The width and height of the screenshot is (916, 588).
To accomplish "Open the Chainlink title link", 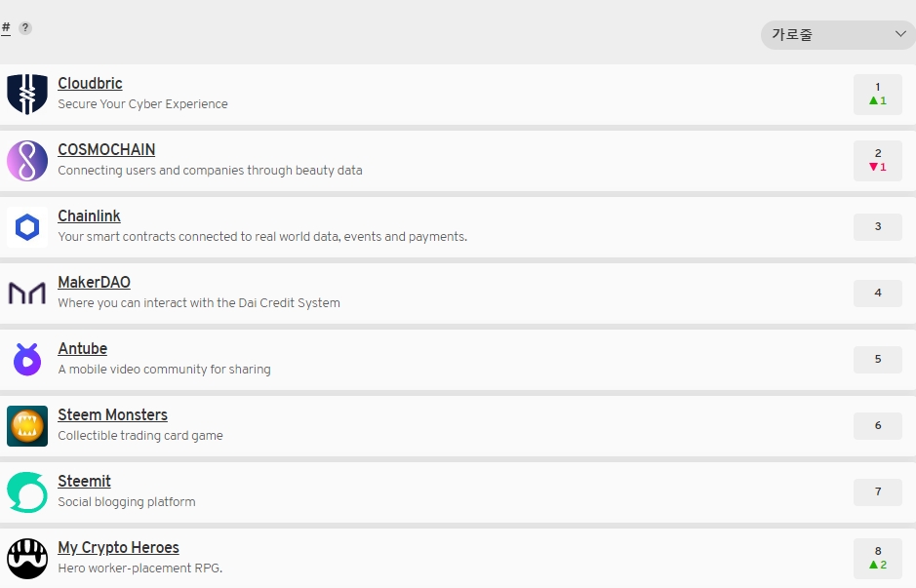I will (89, 216).
